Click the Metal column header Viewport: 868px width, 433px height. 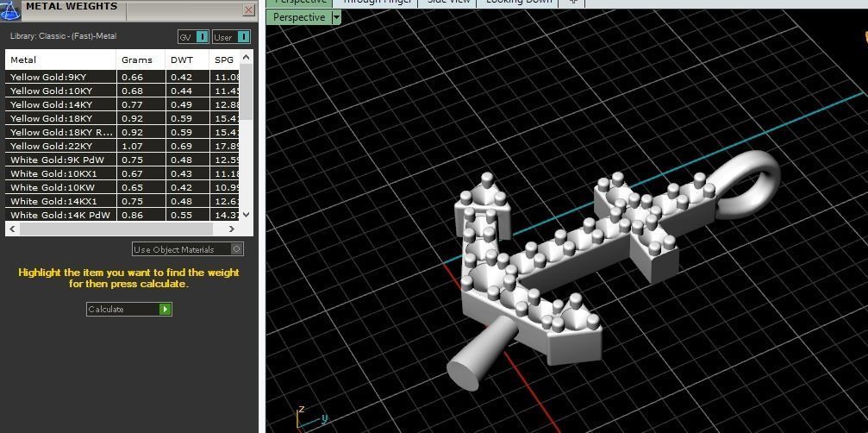(61, 60)
